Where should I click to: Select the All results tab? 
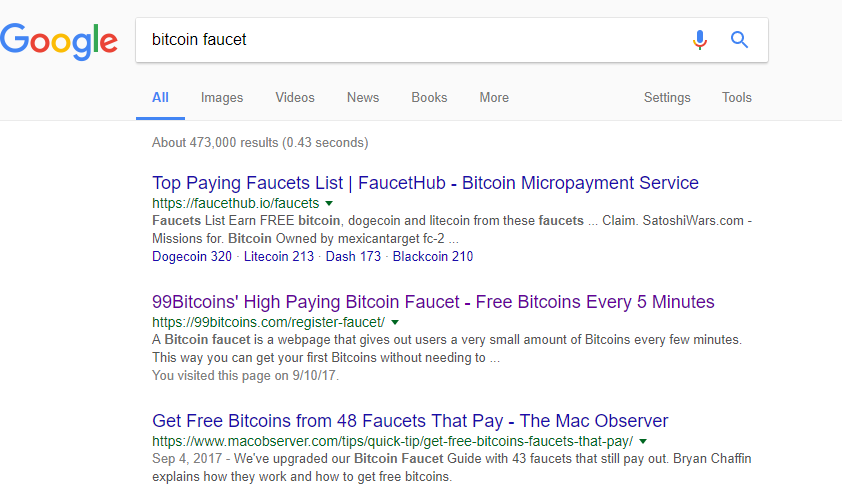tap(160, 98)
